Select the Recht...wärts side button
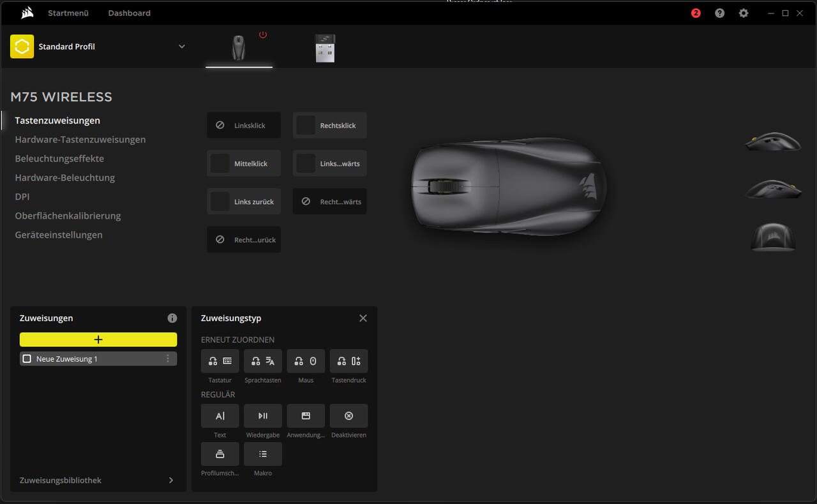 pos(330,202)
